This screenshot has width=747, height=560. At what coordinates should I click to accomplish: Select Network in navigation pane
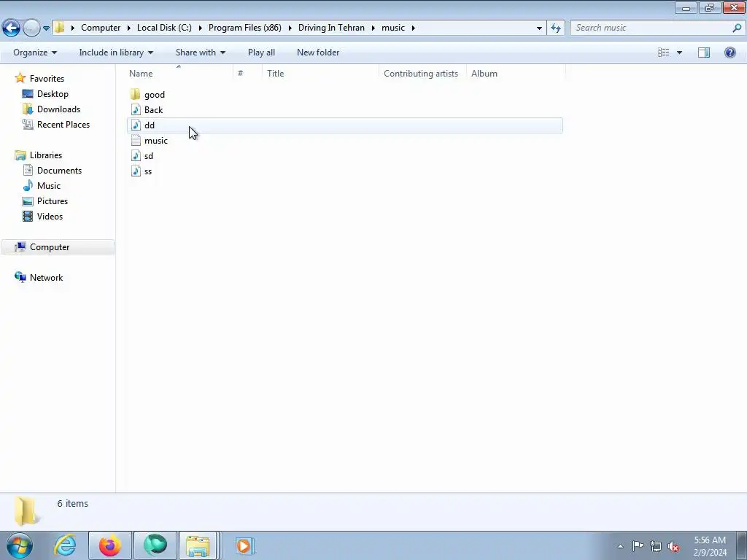[x=46, y=278]
